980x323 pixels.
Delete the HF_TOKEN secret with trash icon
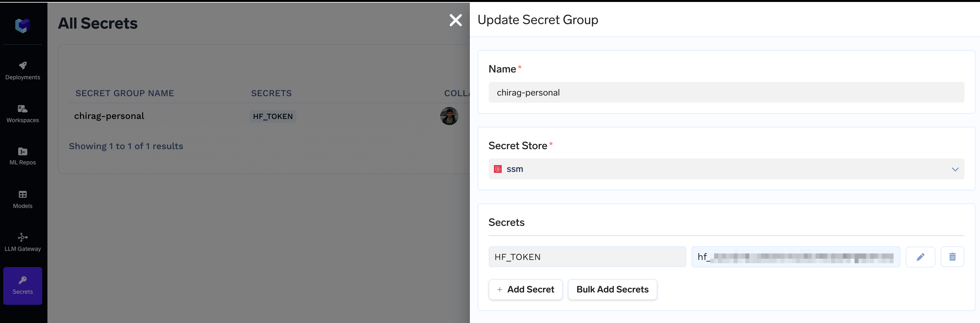[x=952, y=257]
